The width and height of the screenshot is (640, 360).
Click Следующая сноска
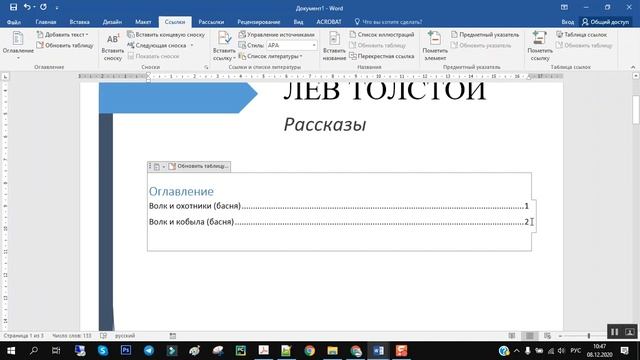pyautogui.click(x=157, y=45)
